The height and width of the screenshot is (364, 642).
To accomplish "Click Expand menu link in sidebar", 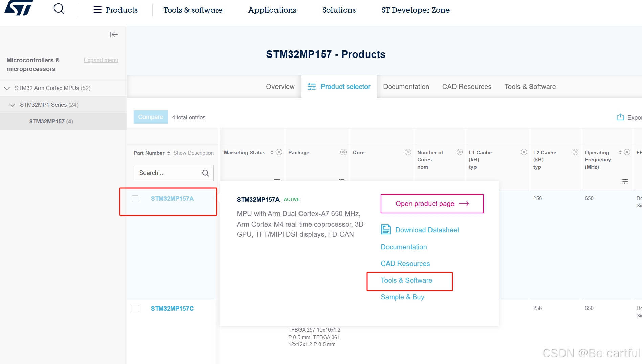I will coord(101,60).
